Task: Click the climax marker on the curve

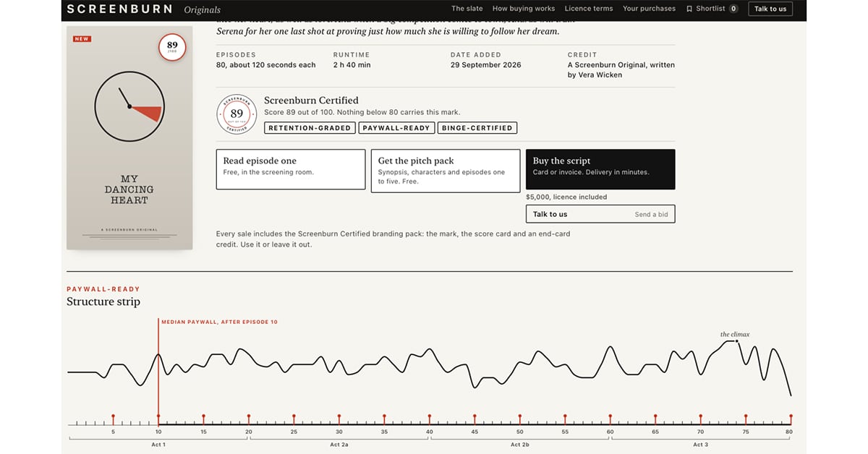Action: (x=738, y=340)
